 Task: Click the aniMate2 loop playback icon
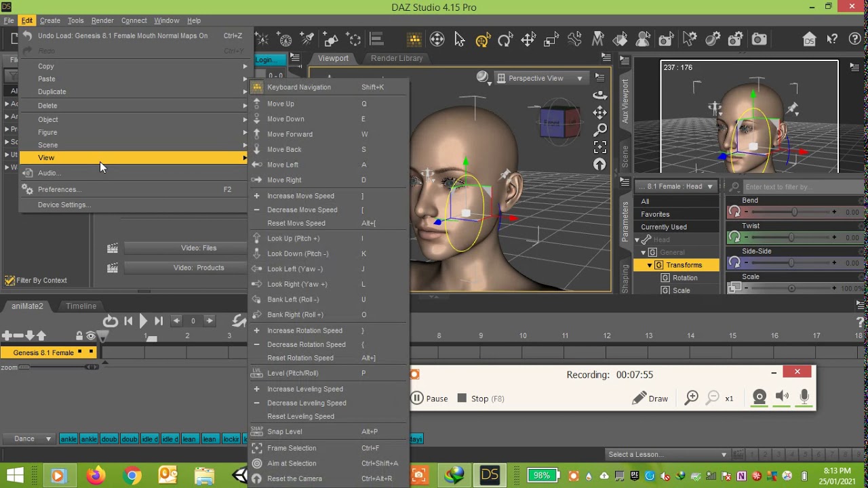tap(110, 321)
